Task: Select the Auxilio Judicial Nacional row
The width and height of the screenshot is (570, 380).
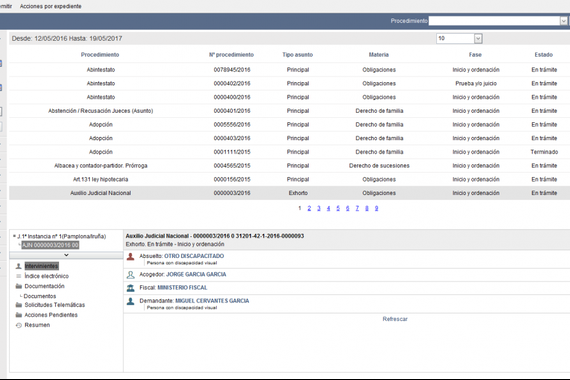Action: 289,193
